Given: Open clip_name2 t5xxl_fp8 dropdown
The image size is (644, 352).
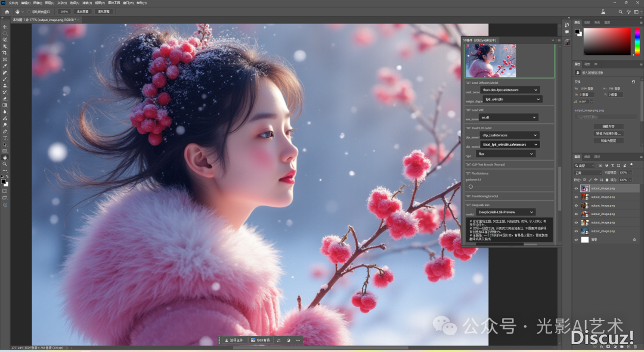Looking at the screenshot, I should coord(510,144).
